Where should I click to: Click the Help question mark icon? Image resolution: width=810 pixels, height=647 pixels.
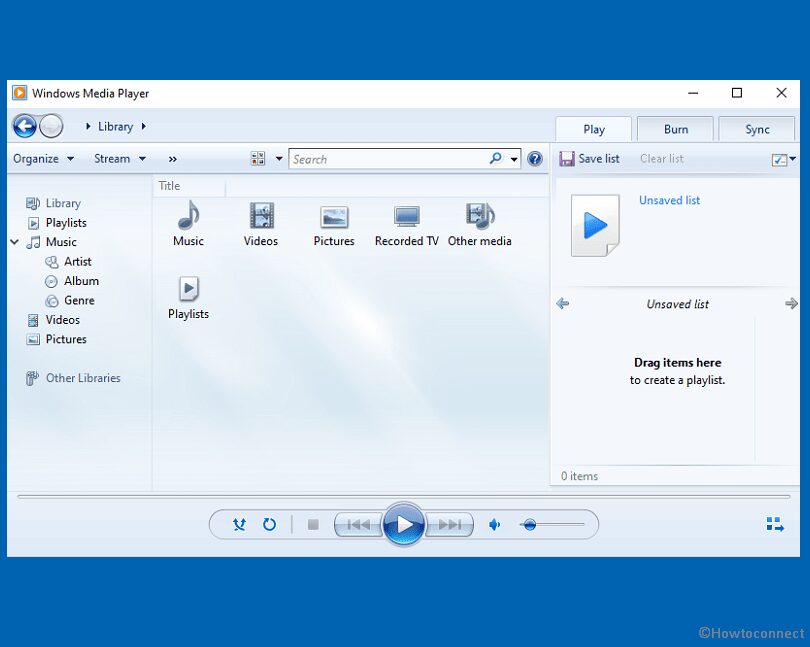pos(535,159)
